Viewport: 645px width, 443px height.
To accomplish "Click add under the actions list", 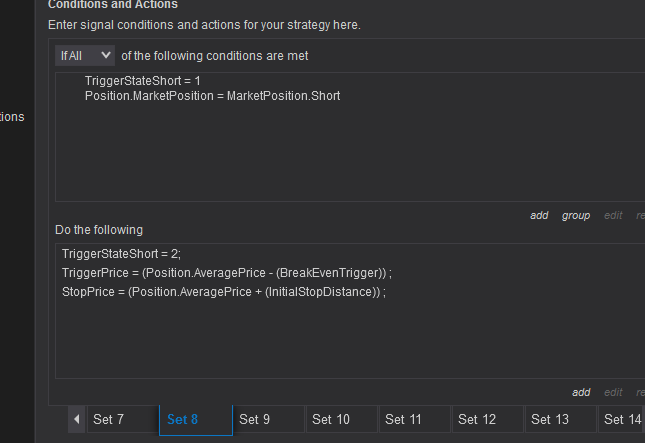I will click(581, 392).
